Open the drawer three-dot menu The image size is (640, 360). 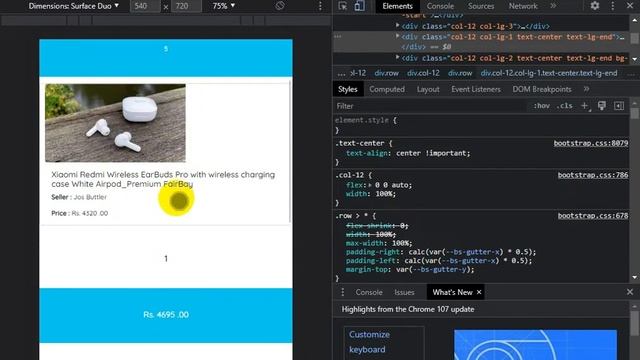pyautogui.click(x=342, y=292)
